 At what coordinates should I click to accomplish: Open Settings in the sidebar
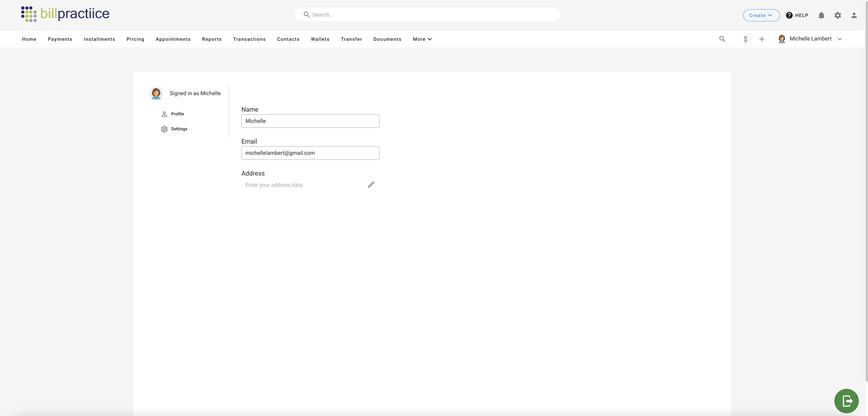[179, 129]
